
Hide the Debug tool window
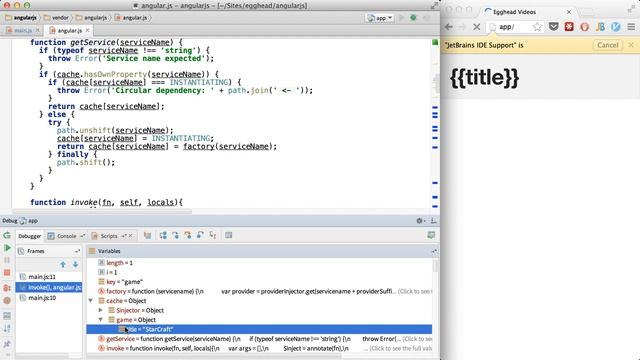coord(433,221)
